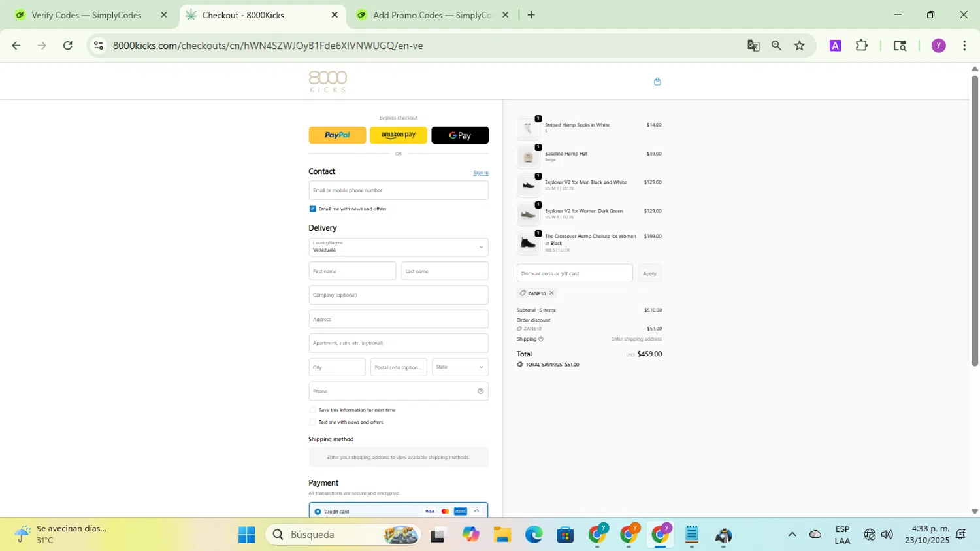Image resolution: width=980 pixels, height=551 pixels.
Task: Click the Address field
Action: tap(399, 319)
